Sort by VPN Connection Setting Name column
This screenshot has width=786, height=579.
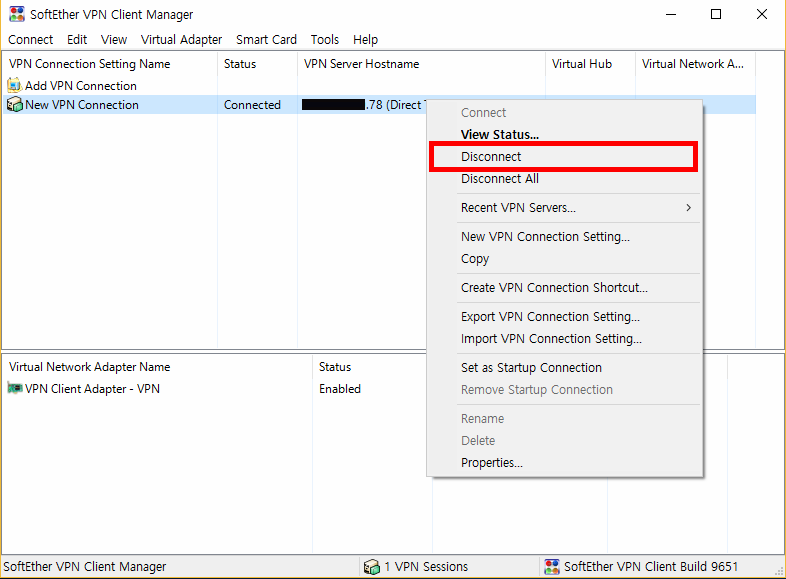tap(110, 64)
